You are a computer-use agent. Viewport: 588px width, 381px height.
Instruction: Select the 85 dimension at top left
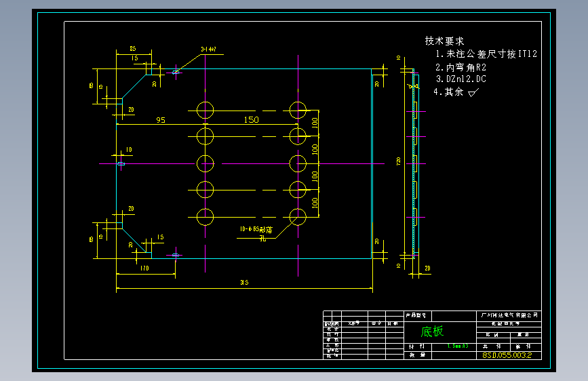133,48
